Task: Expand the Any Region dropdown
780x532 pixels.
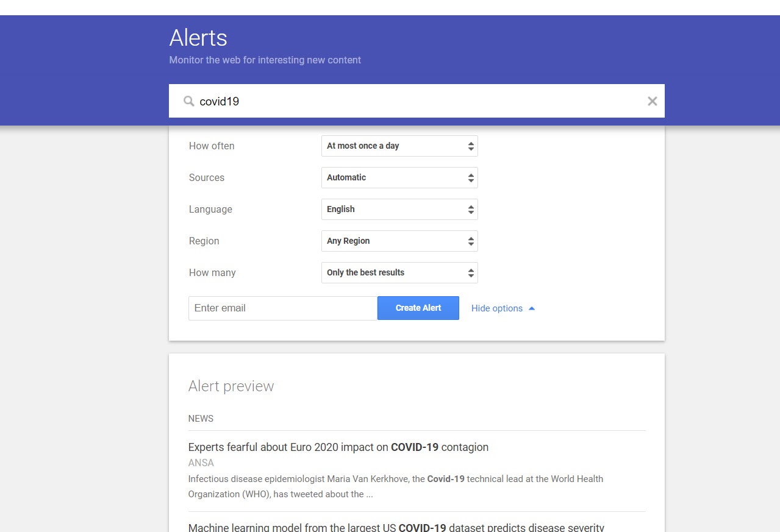Action: [x=399, y=241]
